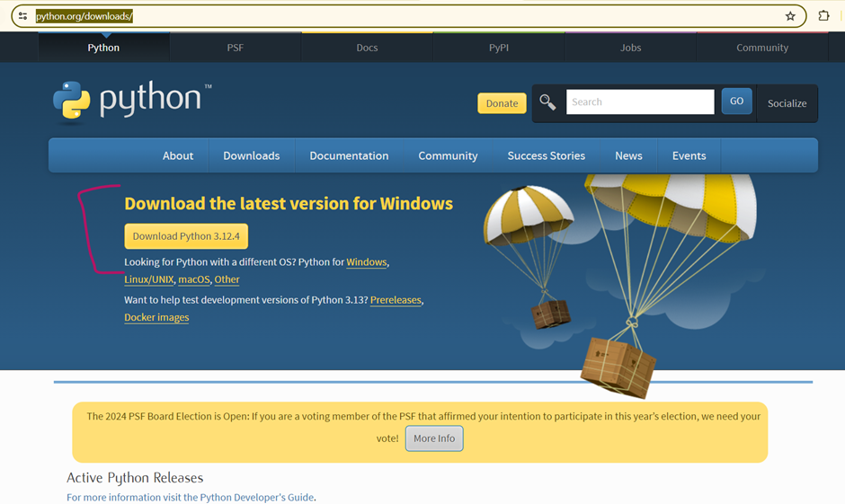Click the 'Download the latest version for Windows' heading
This screenshot has width=845, height=504.
tap(289, 204)
